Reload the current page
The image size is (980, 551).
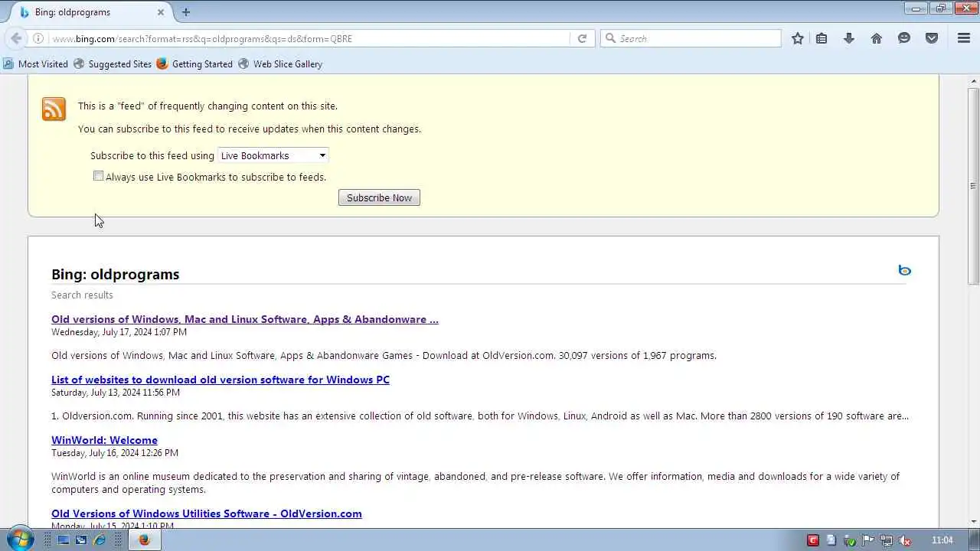point(582,38)
